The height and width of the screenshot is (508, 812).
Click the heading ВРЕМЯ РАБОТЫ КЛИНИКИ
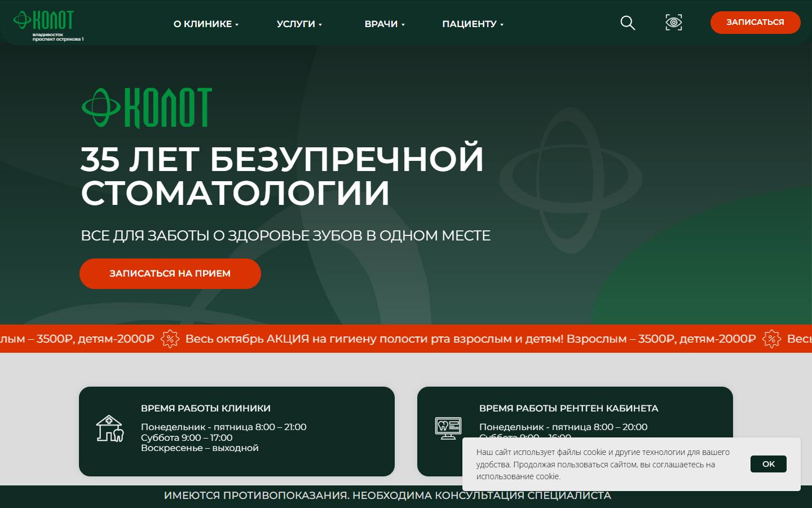pos(206,408)
